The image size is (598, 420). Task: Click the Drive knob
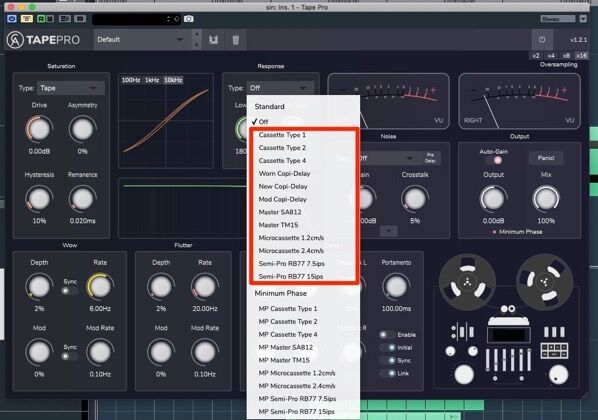pos(39,129)
